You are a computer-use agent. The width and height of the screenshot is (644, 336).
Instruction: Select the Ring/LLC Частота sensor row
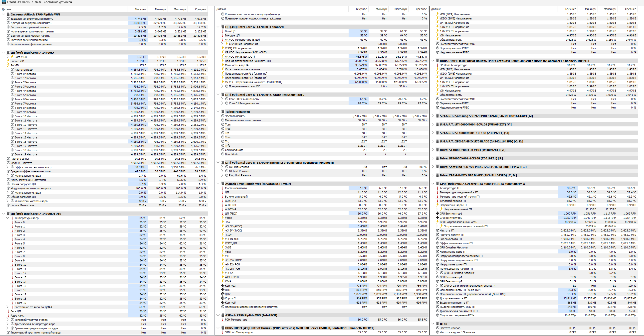[x=21, y=163]
